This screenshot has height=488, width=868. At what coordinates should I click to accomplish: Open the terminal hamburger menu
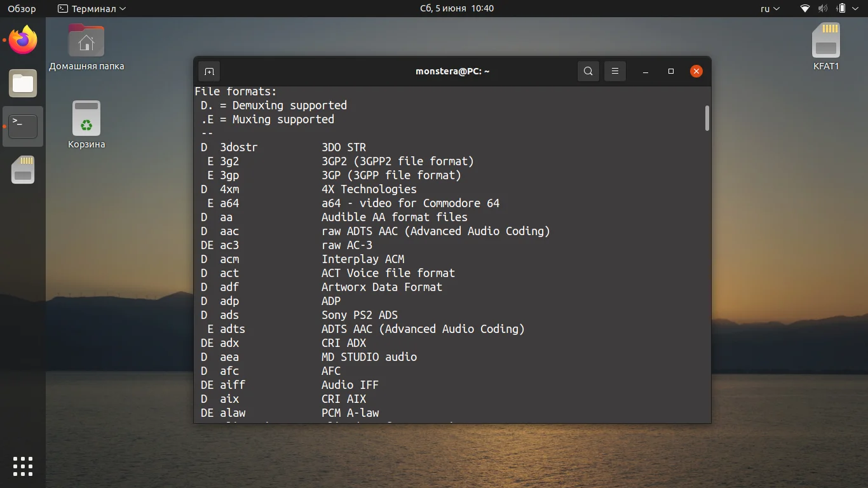(614, 71)
